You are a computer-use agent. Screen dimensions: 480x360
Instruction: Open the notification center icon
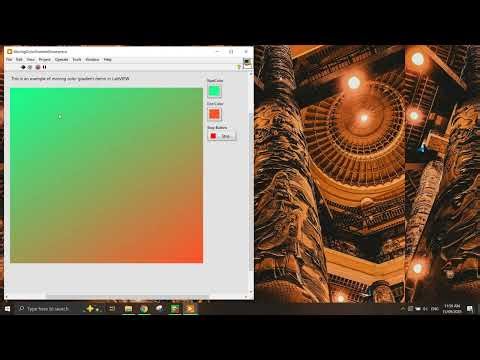470,309
